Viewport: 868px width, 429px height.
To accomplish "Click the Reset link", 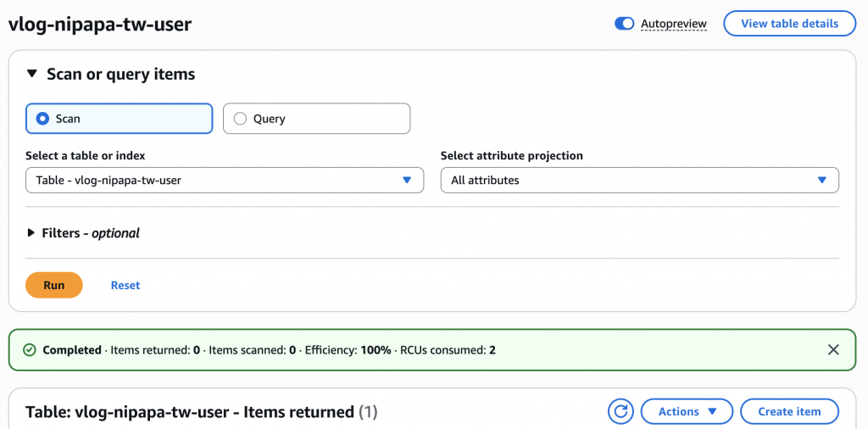I will (125, 286).
